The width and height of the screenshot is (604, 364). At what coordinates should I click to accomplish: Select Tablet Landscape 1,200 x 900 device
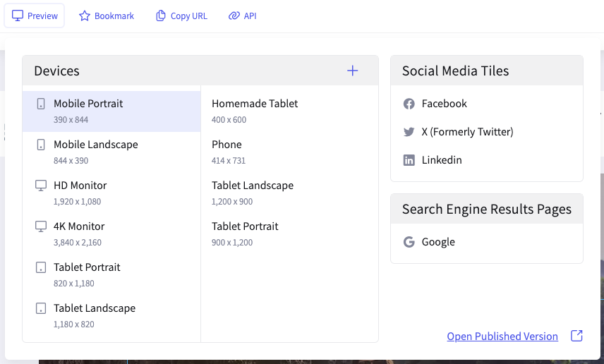253,193
